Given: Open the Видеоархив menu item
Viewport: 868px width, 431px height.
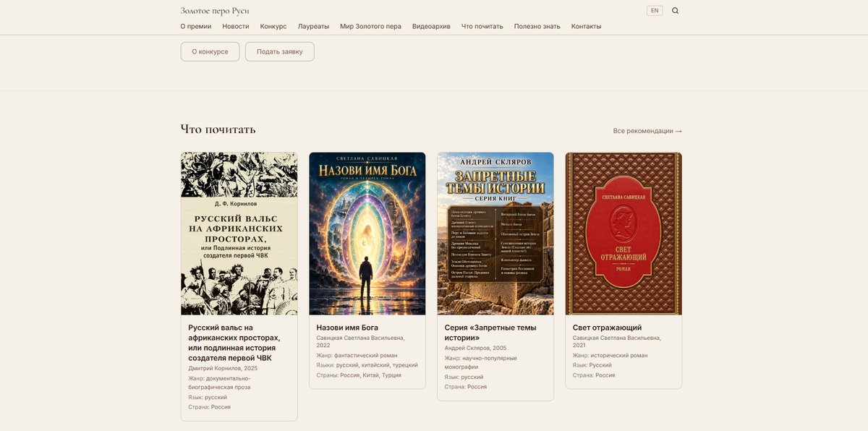Looking at the screenshot, I should 431,26.
